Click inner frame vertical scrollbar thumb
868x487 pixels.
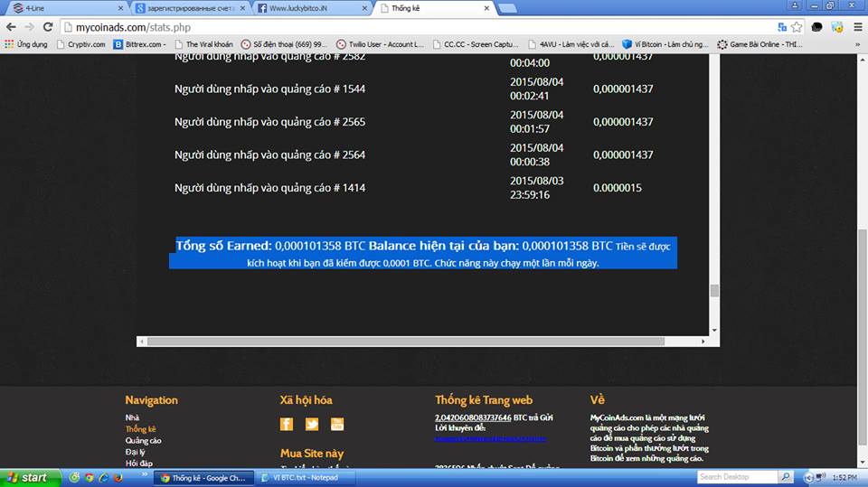(x=714, y=291)
